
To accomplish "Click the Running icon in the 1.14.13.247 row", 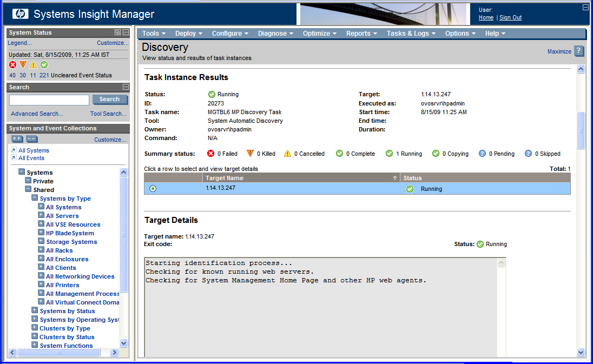I will (410, 189).
